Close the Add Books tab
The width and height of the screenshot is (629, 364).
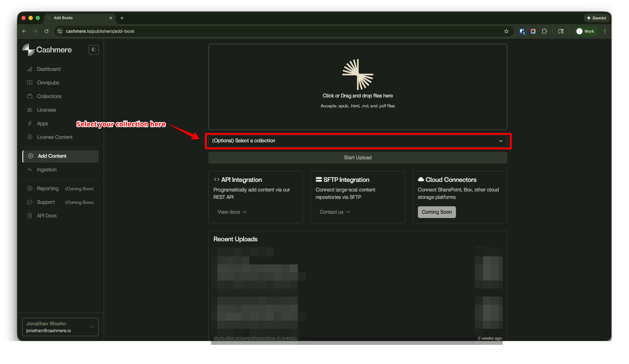(x=111, y=18)
